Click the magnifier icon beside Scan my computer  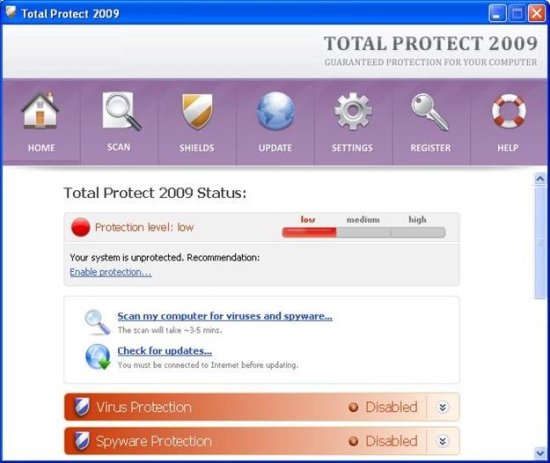click(x=97, y=322)
